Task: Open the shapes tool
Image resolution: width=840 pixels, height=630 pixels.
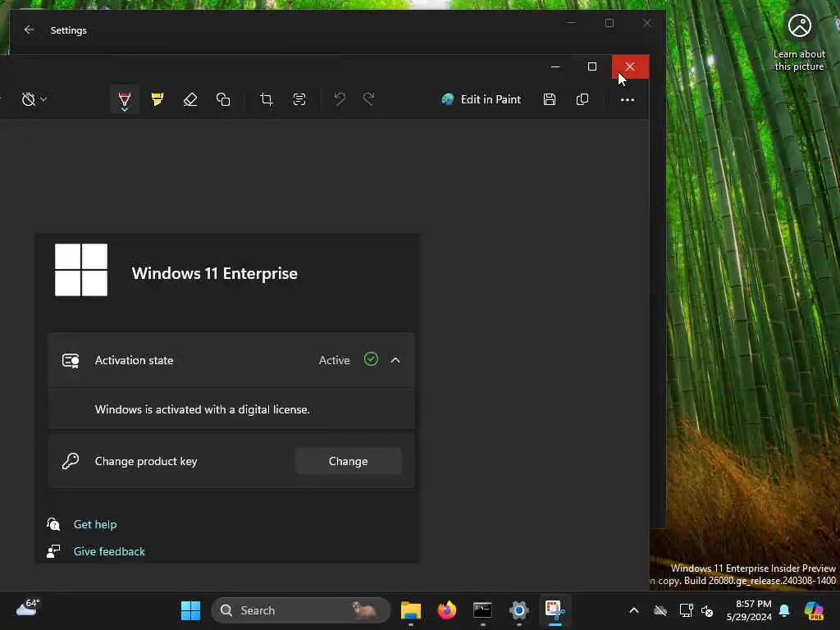Action: pos(223,99)
